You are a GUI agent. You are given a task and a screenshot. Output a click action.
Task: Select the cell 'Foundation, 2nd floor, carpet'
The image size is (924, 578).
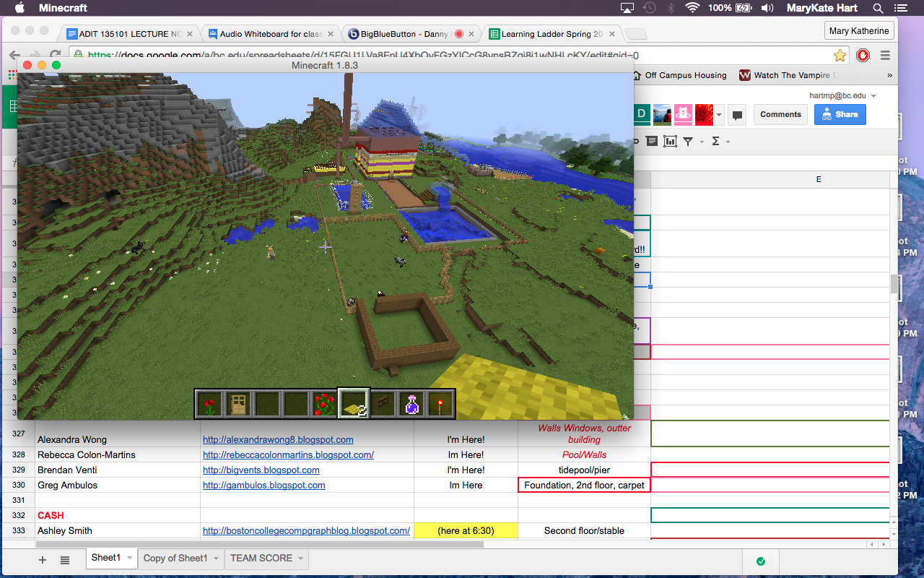tap(584, 485)
